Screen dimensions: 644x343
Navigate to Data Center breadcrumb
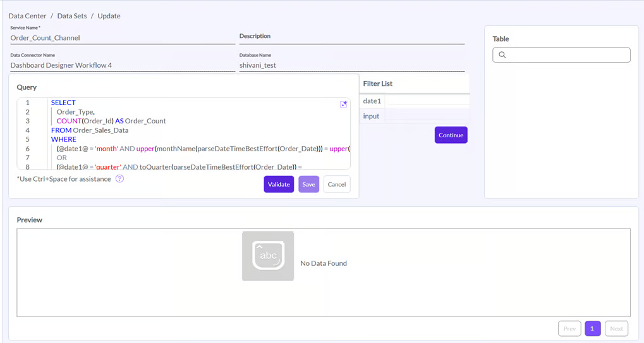click(27, 16)
